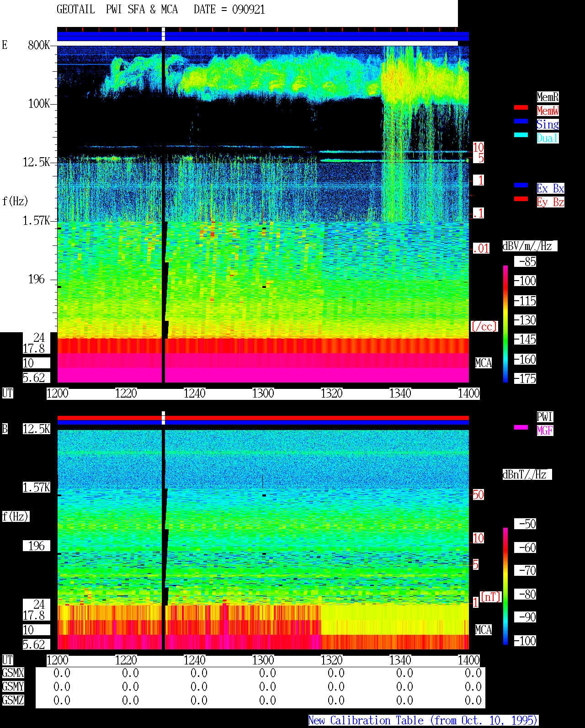Click the magenta MGF legend swatch
The image size is (585, 728).
click(521, 427)
